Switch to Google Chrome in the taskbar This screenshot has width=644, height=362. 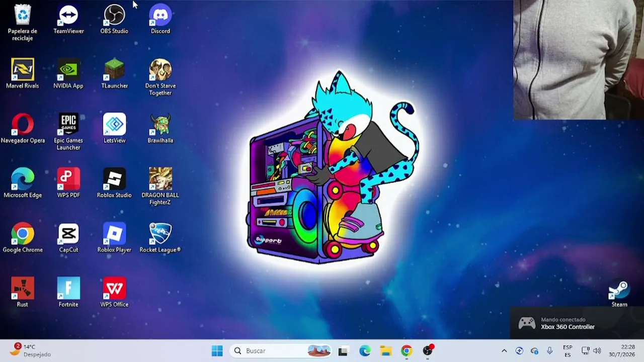[407, 351]
